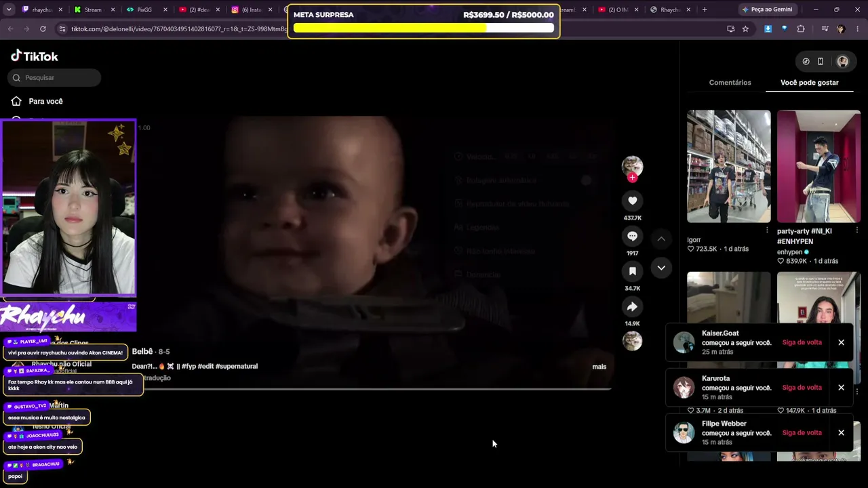The height and width of the screenshot is (488, 868).
Task: Click the tiktok.com address bar URL
Action: click(180, 29)
